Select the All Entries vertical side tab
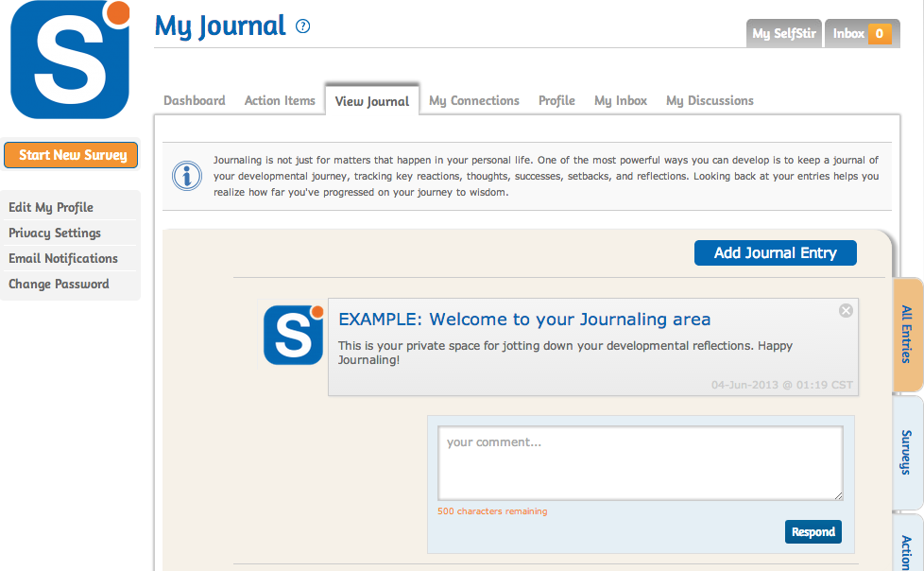This screenshot has width=924, height=571. [907, 335]
